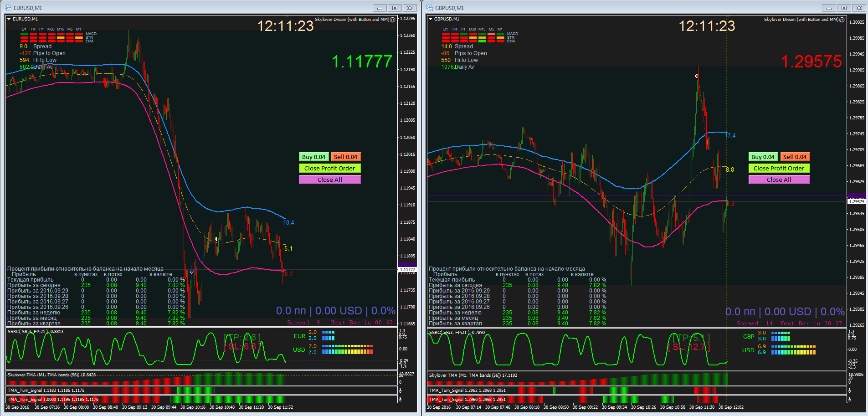Click the large 1.11777 price on EURUSD
Image resolution: width=868 pixels, height=416 pixels.
[x=362, y=62]
